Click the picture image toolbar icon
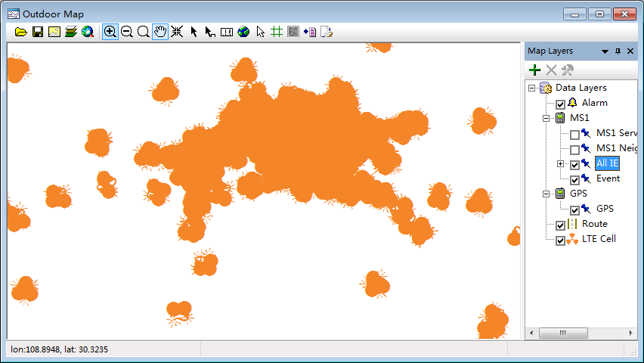The height and width of the screenshot is (363, 644). pos(54,32)
